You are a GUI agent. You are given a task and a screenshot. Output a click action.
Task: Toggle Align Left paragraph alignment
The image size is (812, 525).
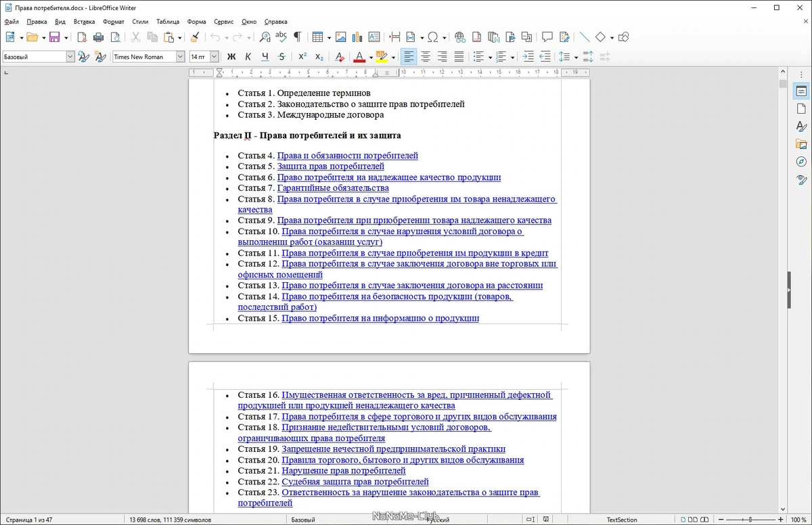(x=409, y=57)
